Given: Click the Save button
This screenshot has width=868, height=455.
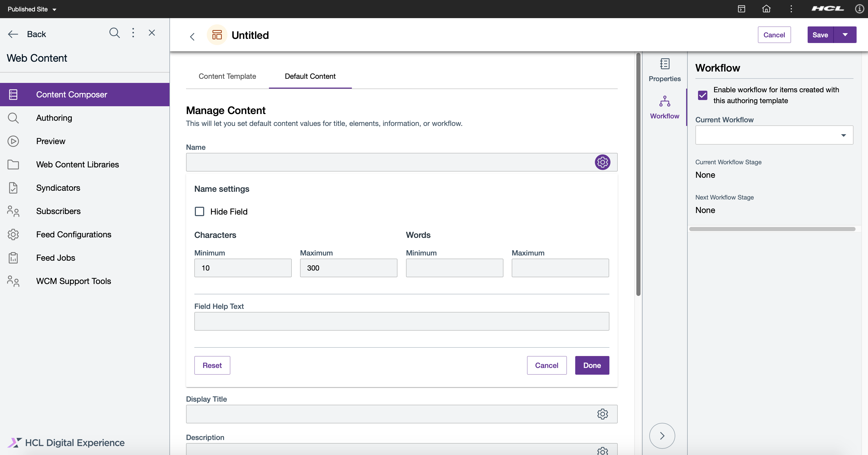Looking at the screenshot, I should point(820,35).
